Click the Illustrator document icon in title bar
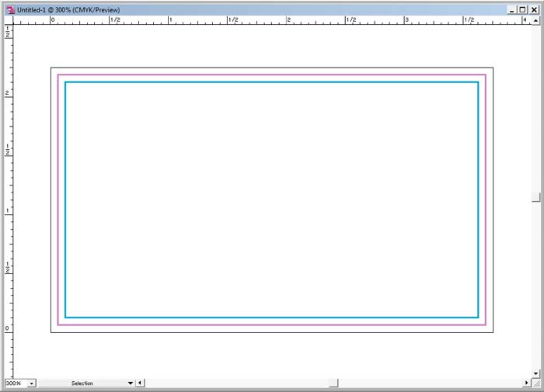 tap(10, 10)
